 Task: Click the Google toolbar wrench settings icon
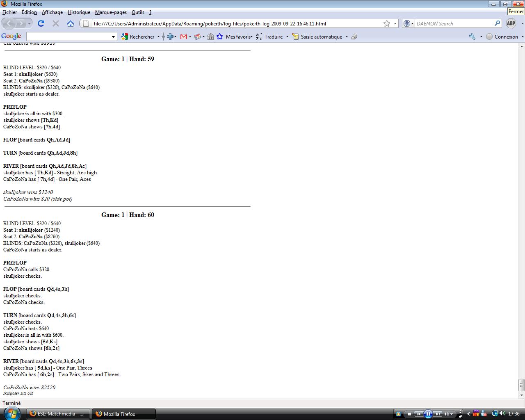472,37
